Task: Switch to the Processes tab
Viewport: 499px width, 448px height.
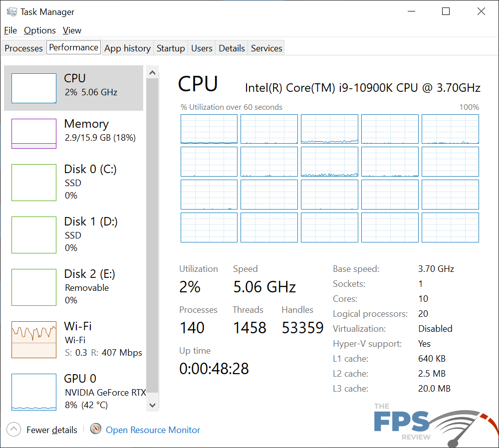Action: point(23,48)
